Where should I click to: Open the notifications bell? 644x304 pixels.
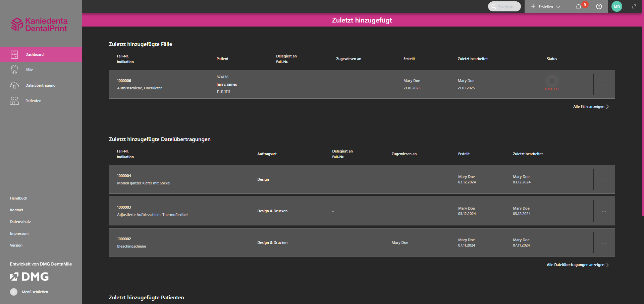pyautogui.click(x=579, y=7)
